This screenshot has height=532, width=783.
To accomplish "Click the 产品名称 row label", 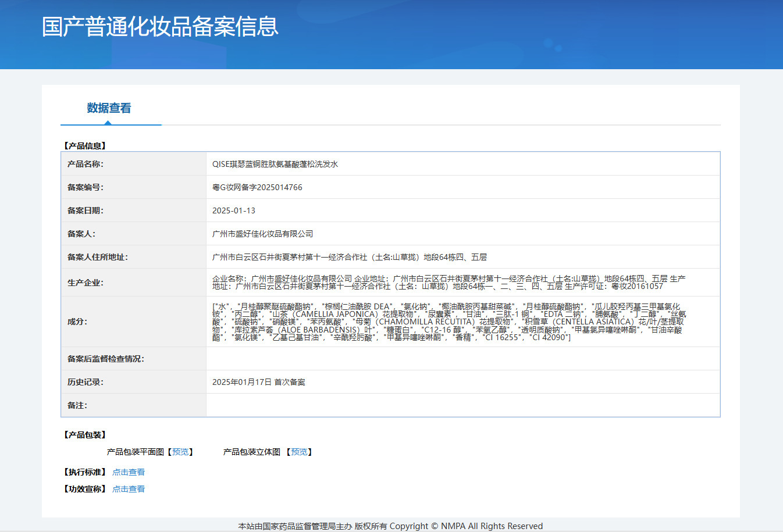I will (x=86, y=164).
